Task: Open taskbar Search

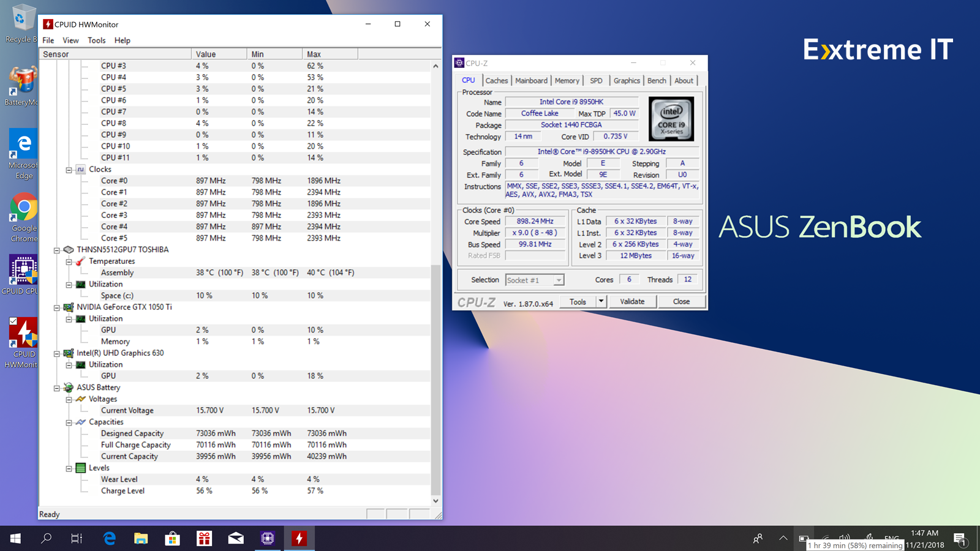Action: coord(46,538)
